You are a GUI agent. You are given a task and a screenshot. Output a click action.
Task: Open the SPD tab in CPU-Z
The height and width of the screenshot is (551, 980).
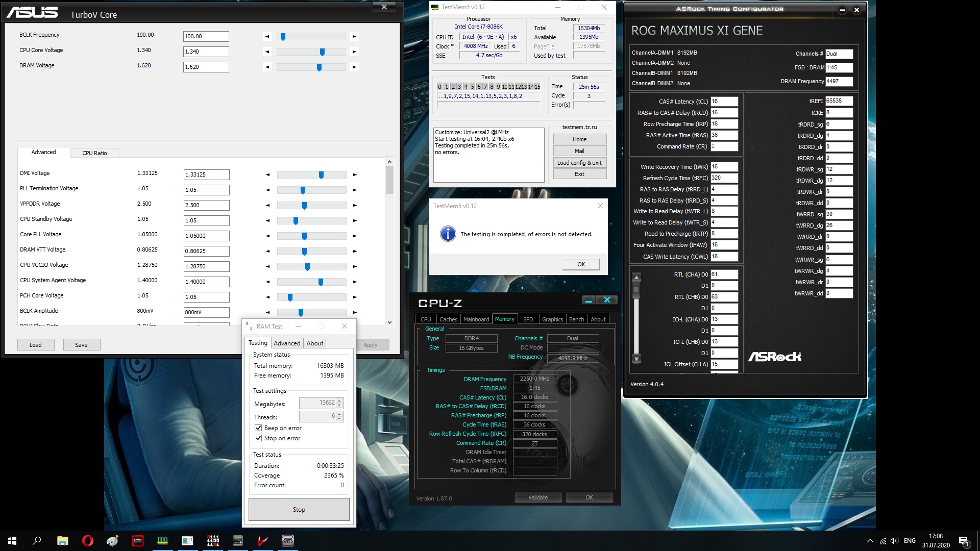pos(528,319)
